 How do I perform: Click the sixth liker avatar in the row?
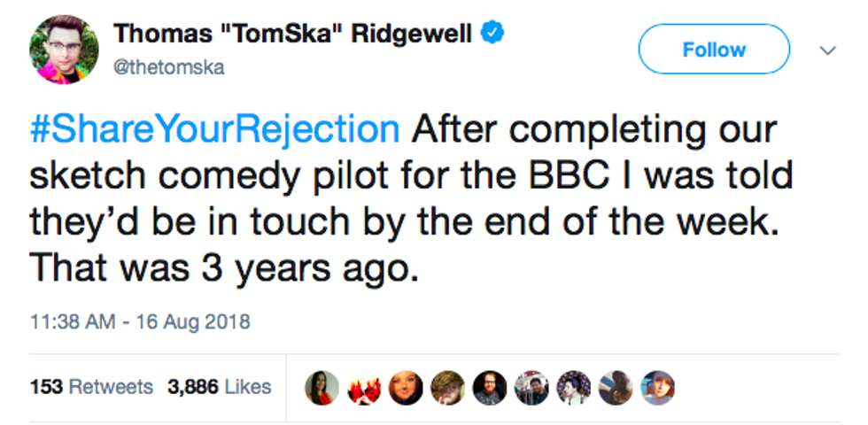coord(531,387)
